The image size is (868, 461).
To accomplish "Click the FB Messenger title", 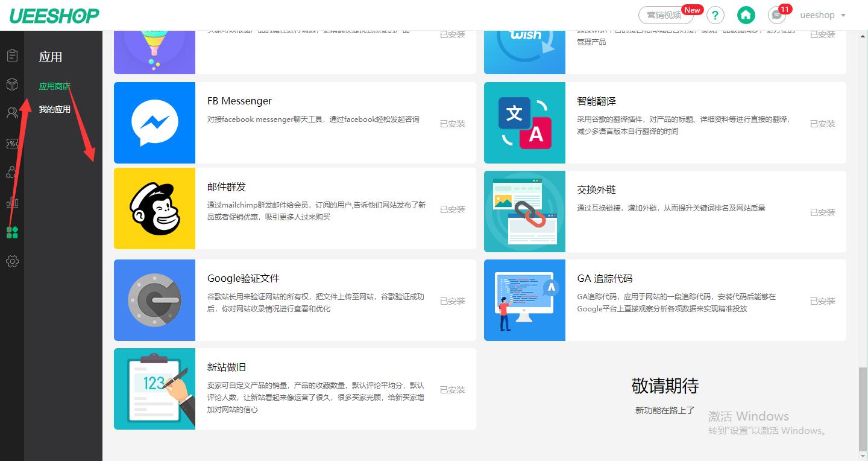I will click(x=239, y=101).
